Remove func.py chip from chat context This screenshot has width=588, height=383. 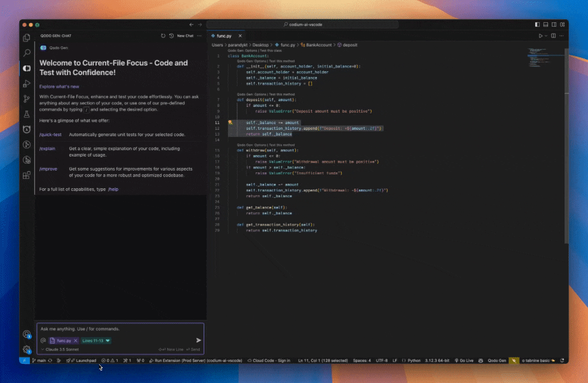click(76, 340)
